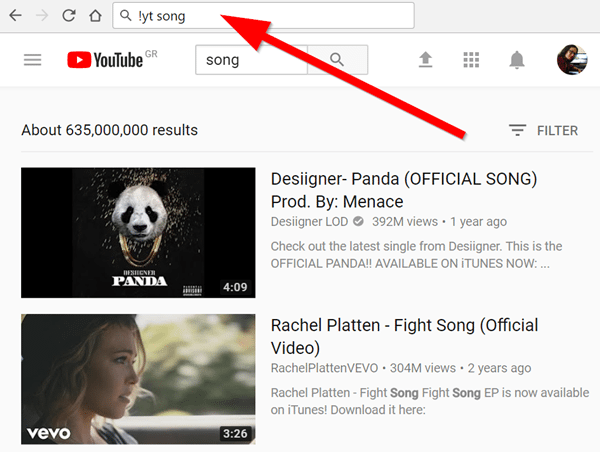Open the YouTube apps grid icon
This screenshot has height=452, width=600.
471,60
